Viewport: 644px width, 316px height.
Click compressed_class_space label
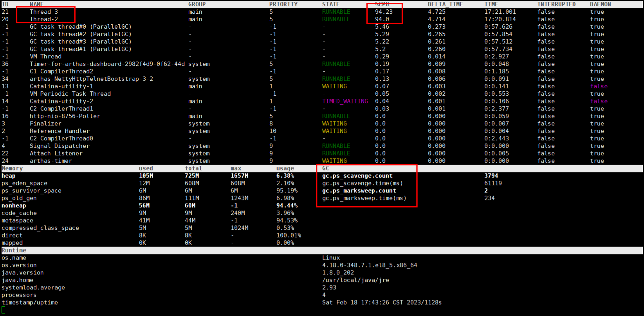click(40, 228)
